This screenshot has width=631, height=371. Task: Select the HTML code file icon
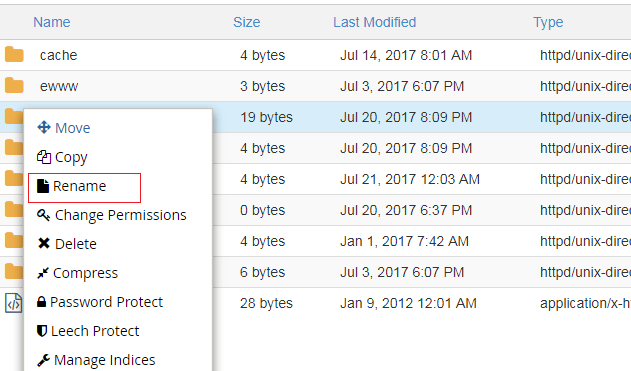(14, 303)
